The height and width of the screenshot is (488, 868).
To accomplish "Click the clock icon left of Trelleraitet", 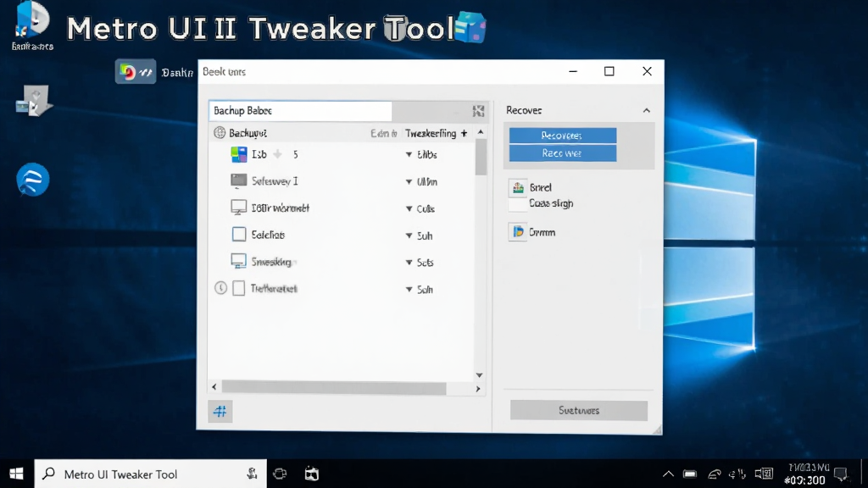I will click(220, 288).
